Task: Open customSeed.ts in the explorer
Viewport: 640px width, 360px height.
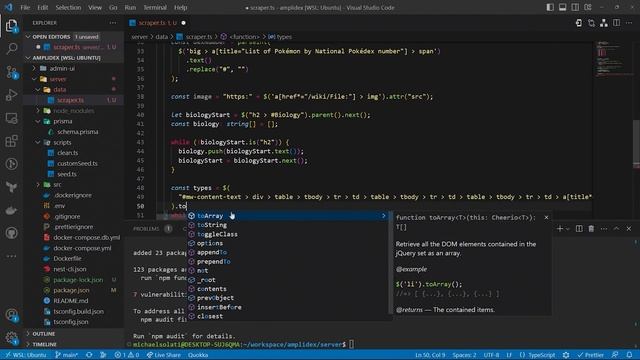Action: pos(77,163)
